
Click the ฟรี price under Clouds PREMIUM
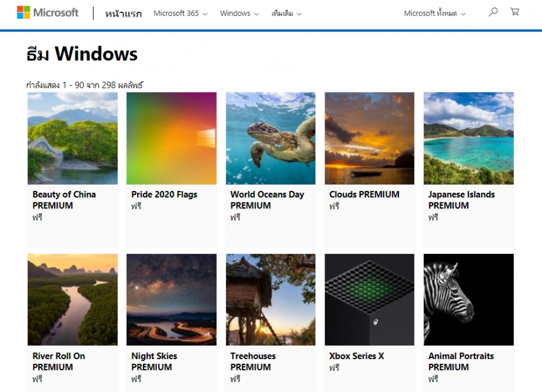[334, 206]
